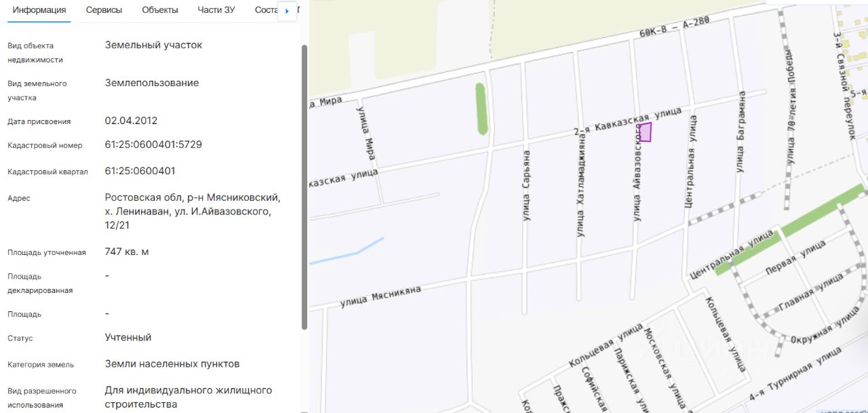Click the Кадастровый номер field label
868x413 pixels.
tap(45, 146)
